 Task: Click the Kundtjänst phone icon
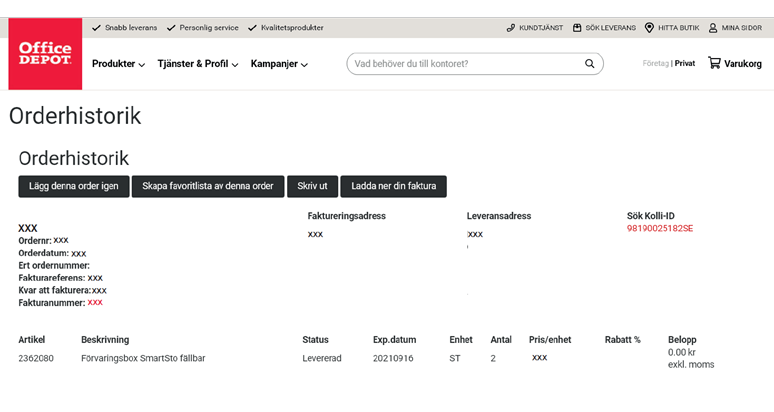[x=511, y=28]
